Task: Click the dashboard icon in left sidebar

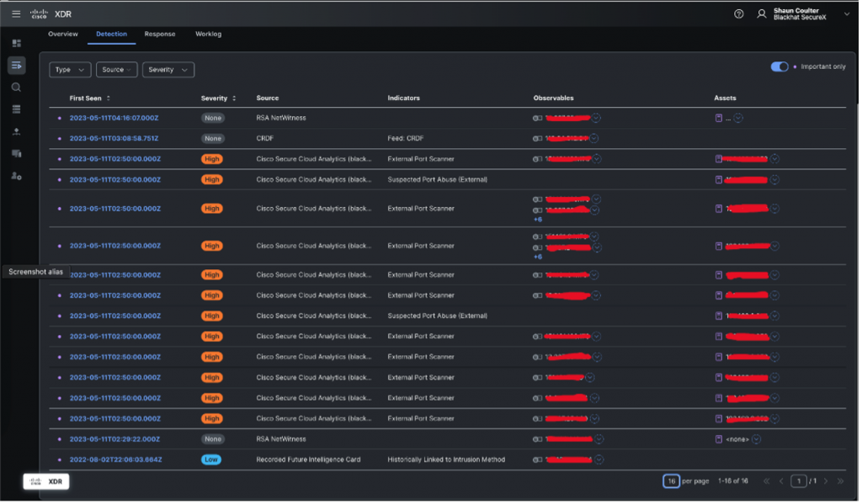Action: tap(16, 43)
